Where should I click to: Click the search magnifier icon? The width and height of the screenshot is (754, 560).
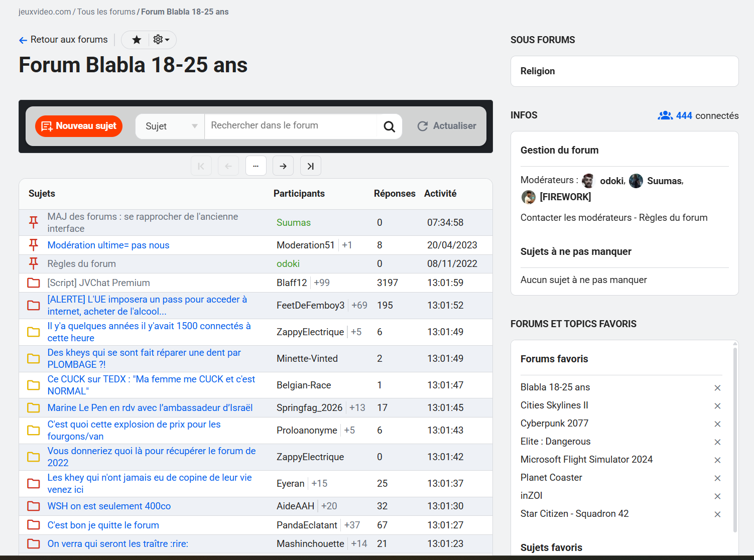[x=389, y=126]
